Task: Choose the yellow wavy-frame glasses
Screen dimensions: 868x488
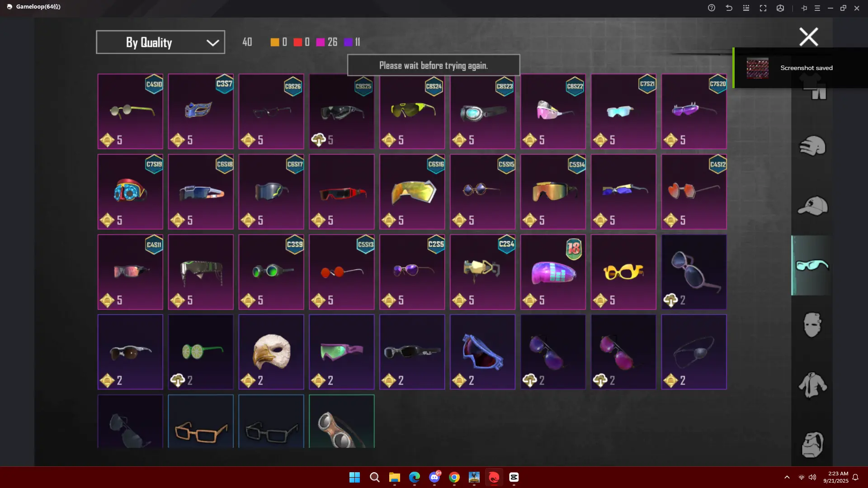Action: 623,272
